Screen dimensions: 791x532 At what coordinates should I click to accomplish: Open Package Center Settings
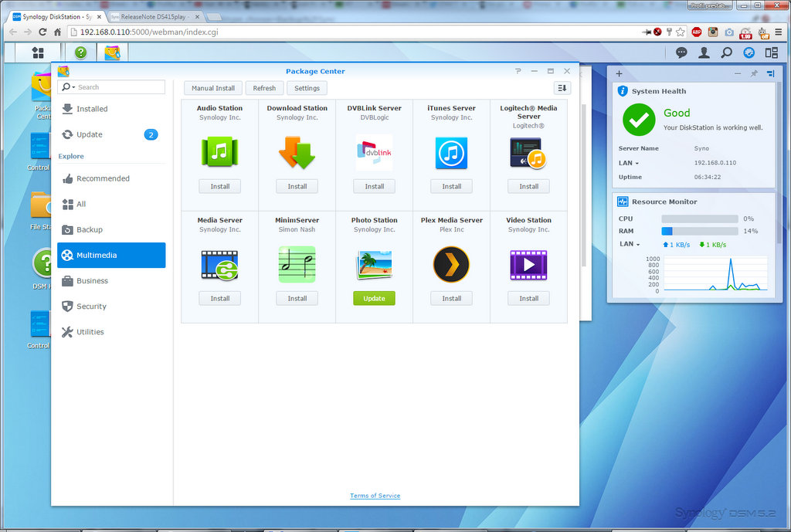[307, 88]
